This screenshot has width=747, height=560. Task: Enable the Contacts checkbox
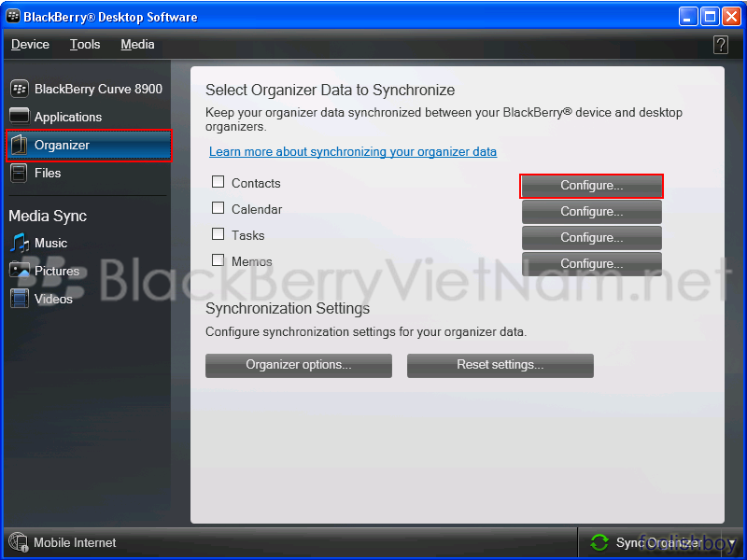pos(218,182)
